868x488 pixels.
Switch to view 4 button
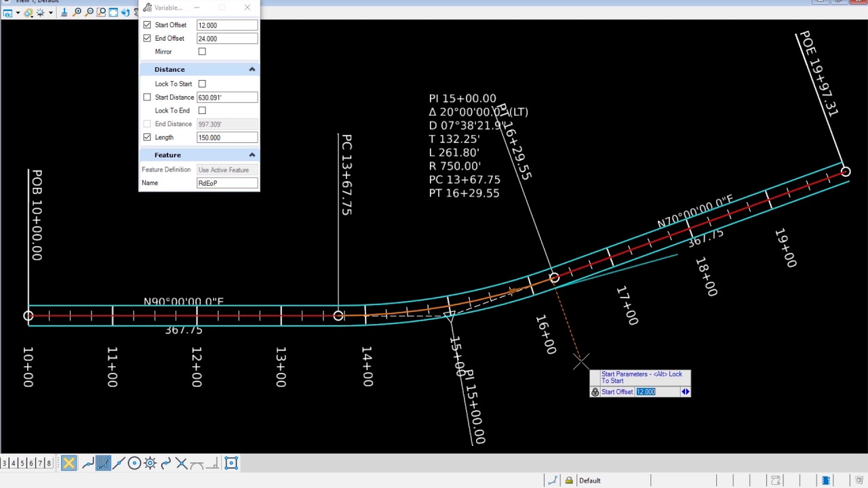(13, 464)
